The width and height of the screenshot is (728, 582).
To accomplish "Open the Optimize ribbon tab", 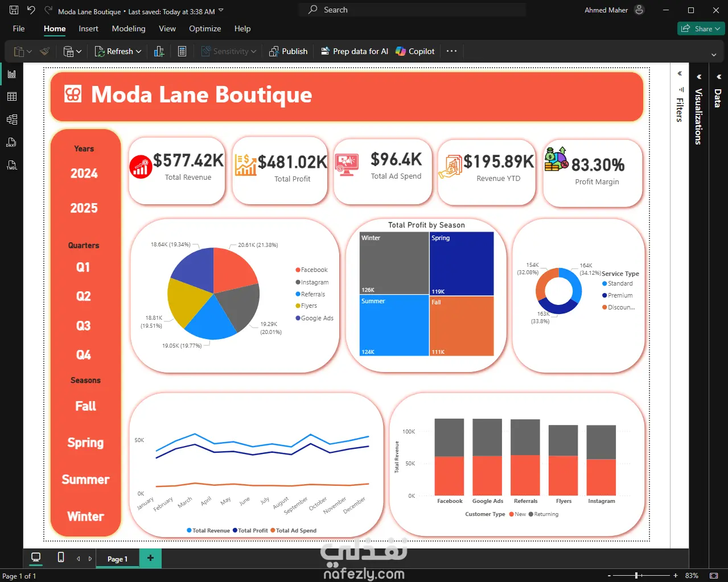I will (205, 28).
